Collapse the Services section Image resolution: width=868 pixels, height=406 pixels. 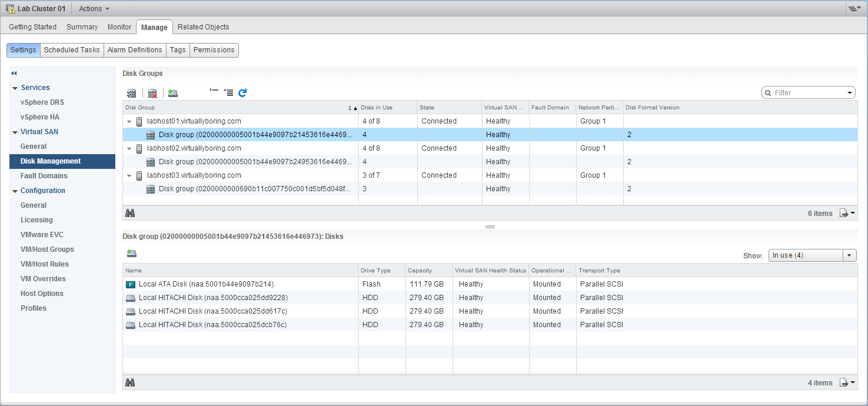[15, 88]
